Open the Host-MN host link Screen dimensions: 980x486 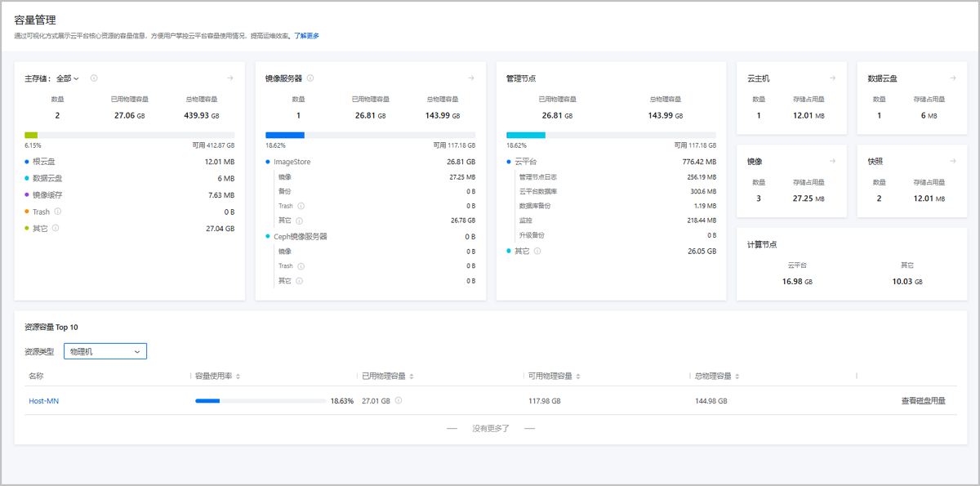point(44,401)
